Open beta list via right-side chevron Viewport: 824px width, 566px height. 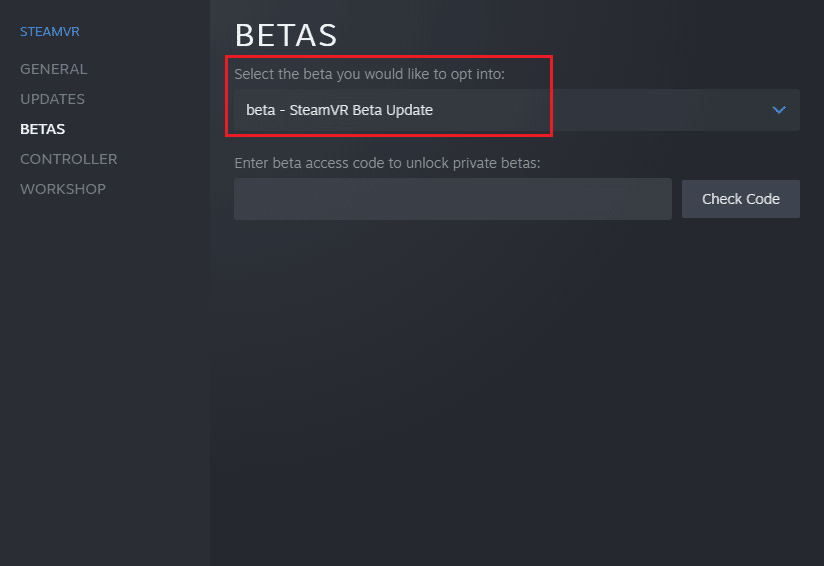pyautogui.click(x=779, y=110)
